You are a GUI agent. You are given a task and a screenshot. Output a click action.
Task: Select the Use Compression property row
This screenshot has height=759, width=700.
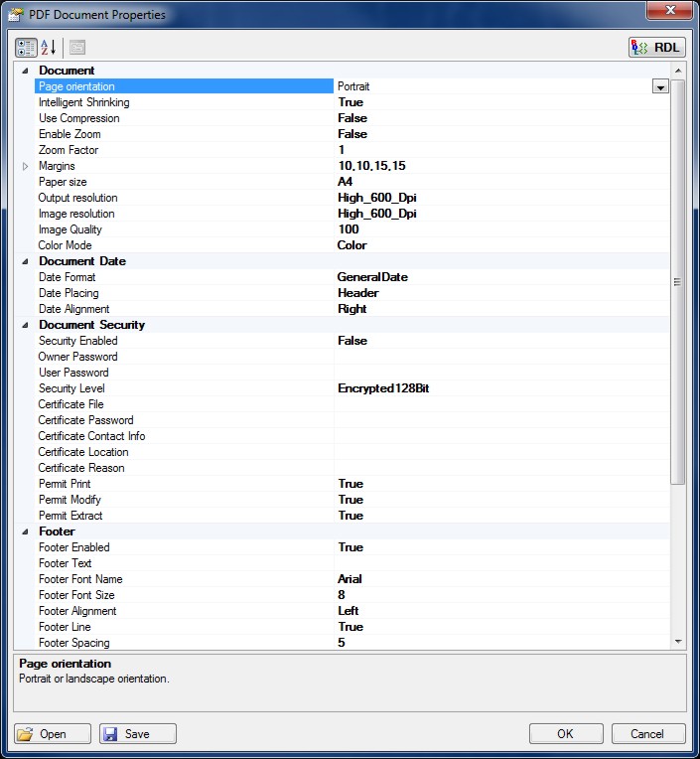[x=78, y=118]
